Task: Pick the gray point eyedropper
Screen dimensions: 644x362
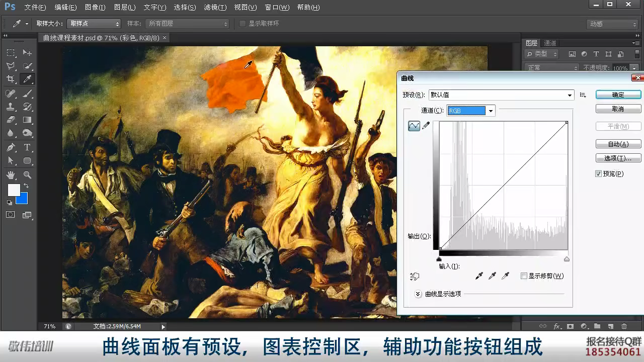Action: pos(492,276)
